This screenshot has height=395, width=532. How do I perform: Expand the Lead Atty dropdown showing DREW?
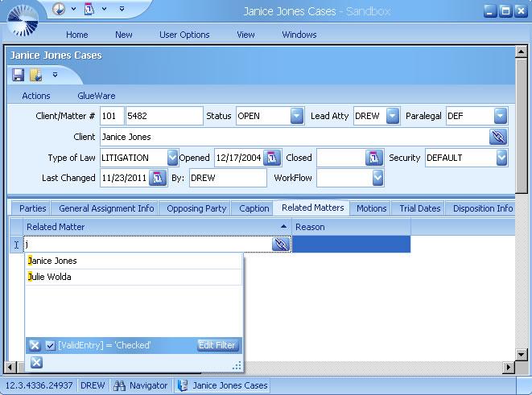coord(393,116)
